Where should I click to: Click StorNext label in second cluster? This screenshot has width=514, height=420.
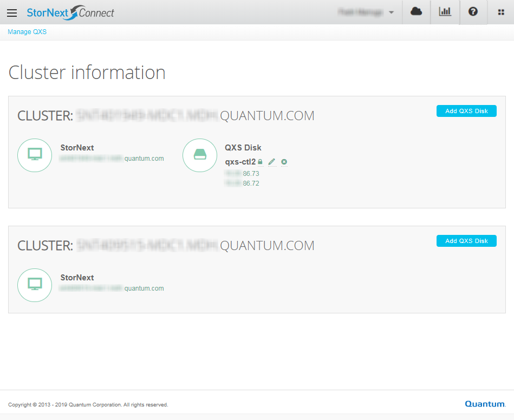click(77, 278)
